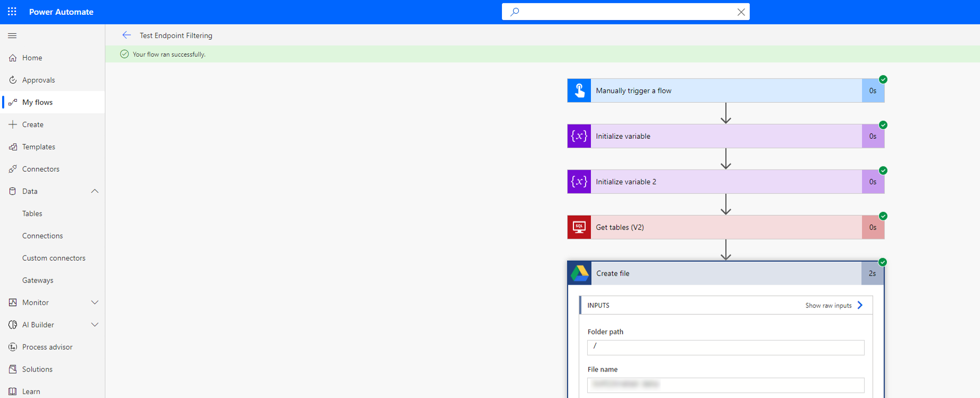Click the File name field

pos(725,385)
